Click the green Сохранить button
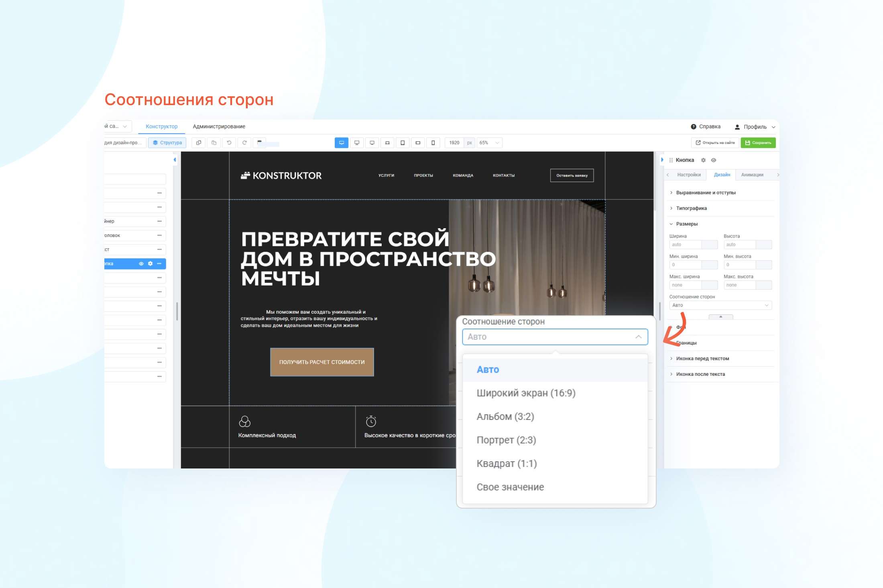The image size is (883, 588). tap(758, 143)
